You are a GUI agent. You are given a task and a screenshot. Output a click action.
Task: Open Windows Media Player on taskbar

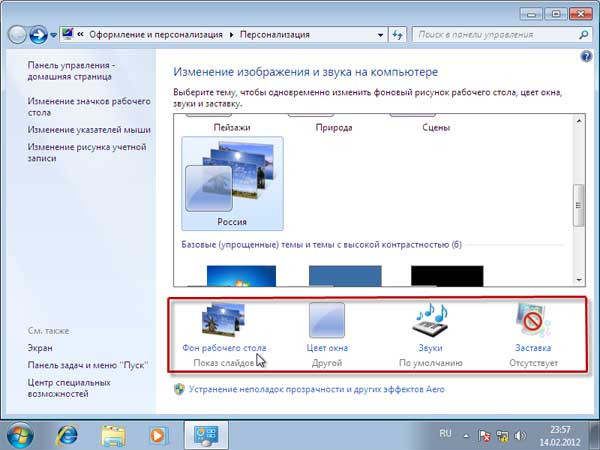click(x=158, y=435)
